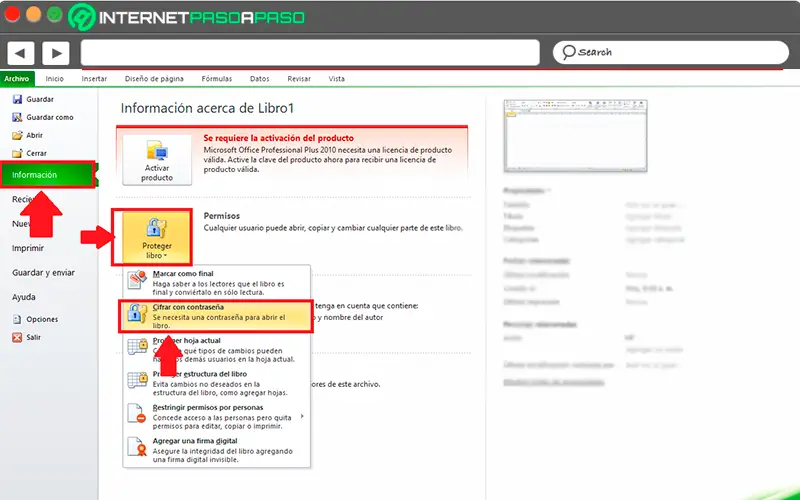This screenshot has height=500, width=800.
Task: Switch to the Insertar tab
Action: coord(94,79)
